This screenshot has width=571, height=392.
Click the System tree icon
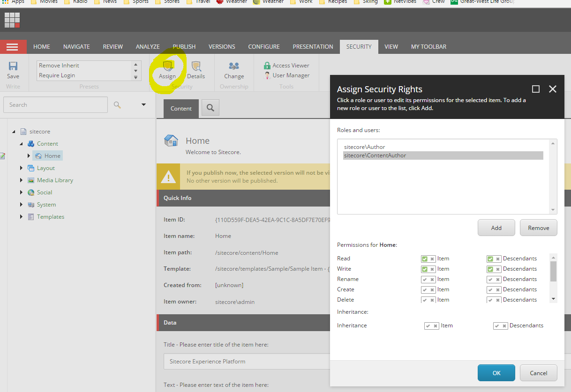point(31,205)
